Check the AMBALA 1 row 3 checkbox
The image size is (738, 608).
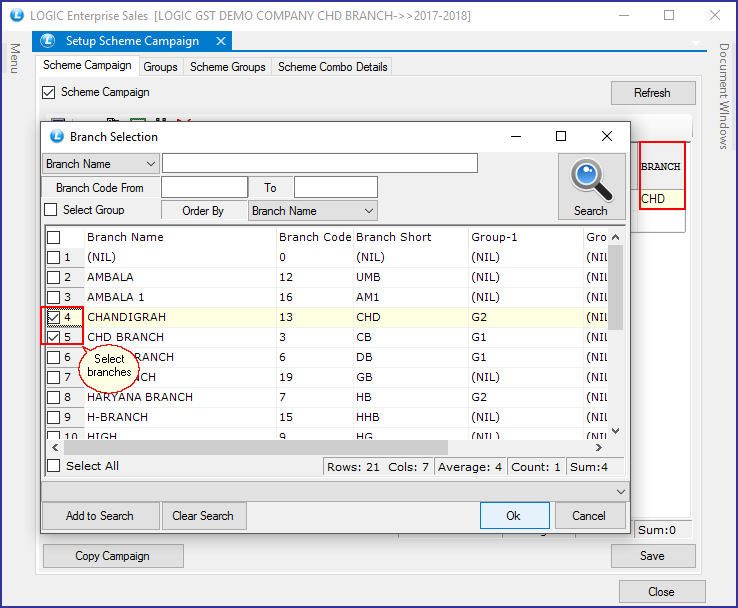tap(54, 297)
